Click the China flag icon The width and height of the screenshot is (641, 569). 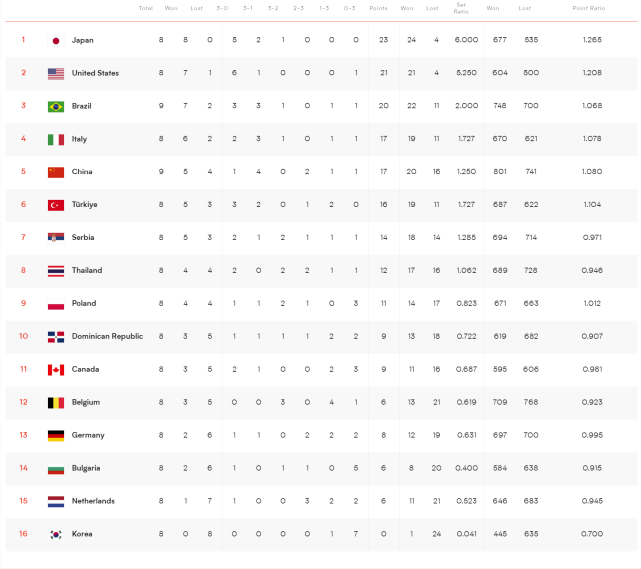point(56,172)
